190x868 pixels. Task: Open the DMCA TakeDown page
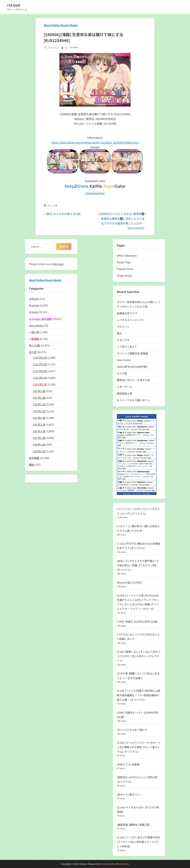coord(127,256)
